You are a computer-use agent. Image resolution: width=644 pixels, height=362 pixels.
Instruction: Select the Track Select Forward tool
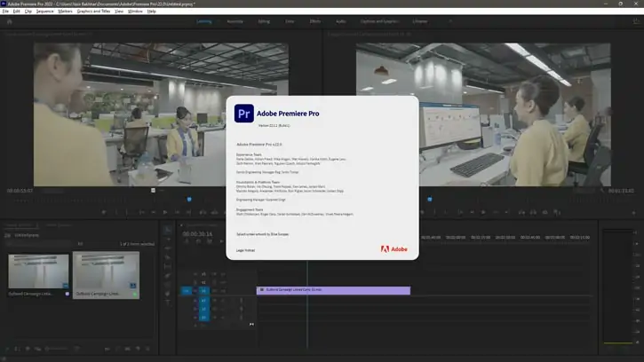point(168,240)
